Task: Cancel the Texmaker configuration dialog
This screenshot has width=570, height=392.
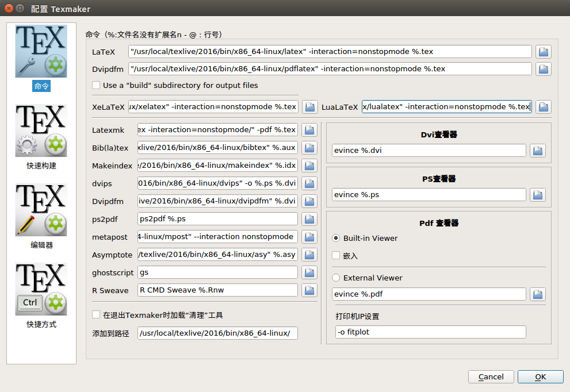Action: pos(491,376)
